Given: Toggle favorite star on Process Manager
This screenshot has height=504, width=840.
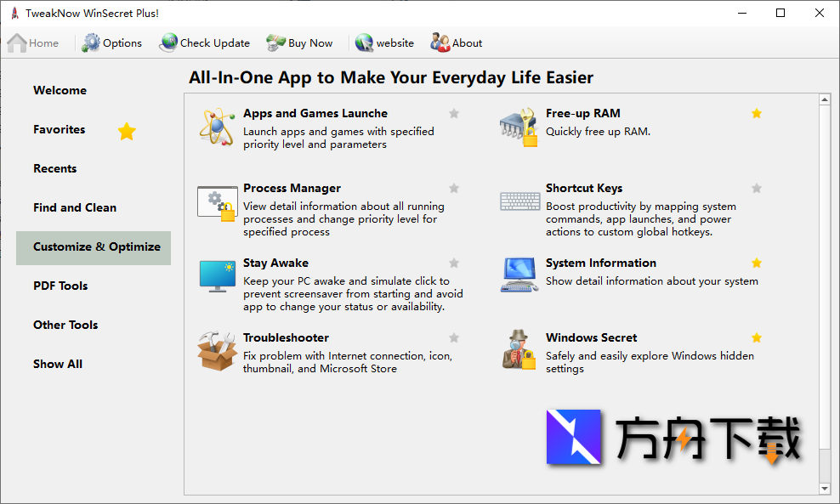Looking at the screenshot, I should 453,188.
